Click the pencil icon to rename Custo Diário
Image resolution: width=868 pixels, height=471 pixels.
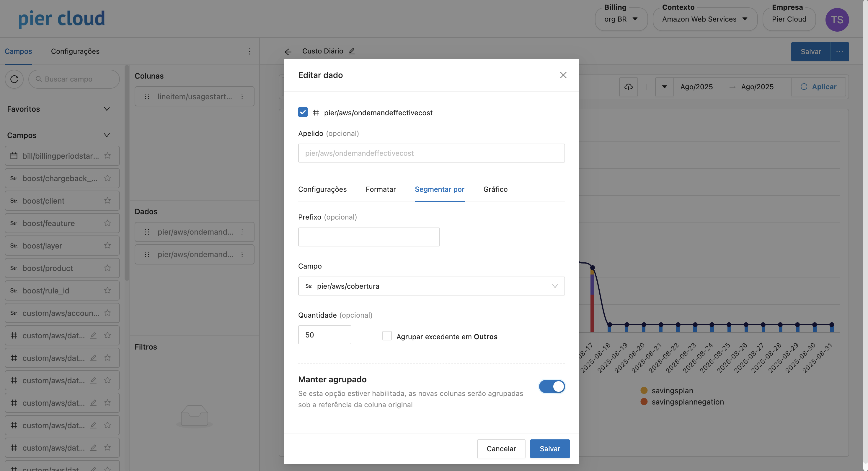pos(351,51)
